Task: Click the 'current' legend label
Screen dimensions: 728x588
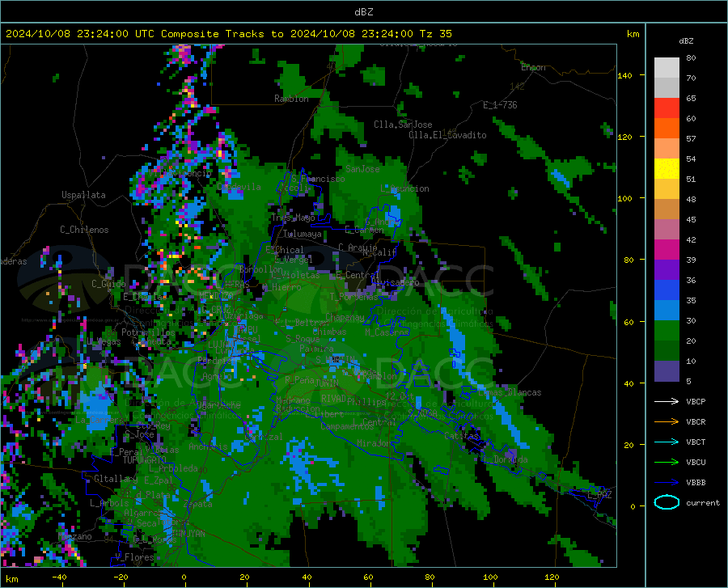Action: [703, 502]
